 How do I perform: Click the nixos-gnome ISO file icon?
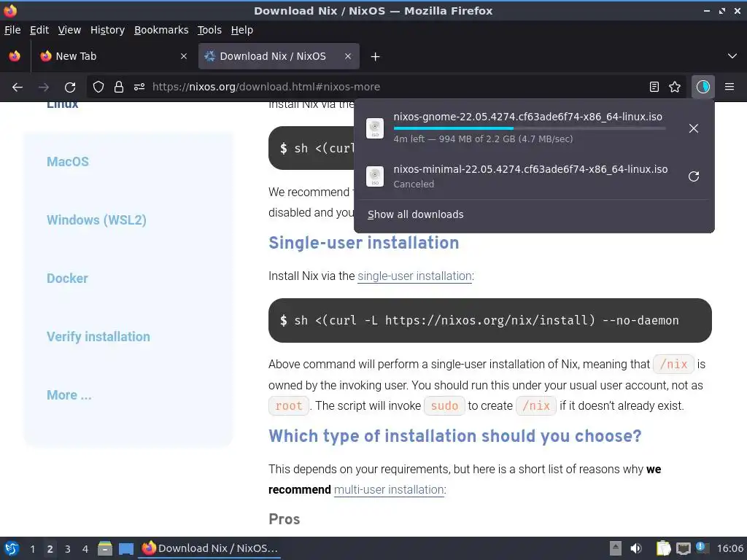tap(375, 128)
